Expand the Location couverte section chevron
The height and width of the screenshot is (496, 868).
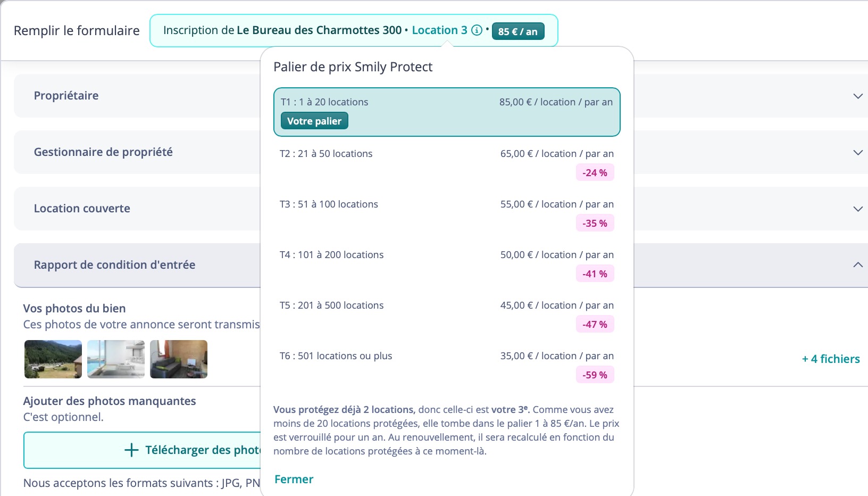[857, 209]
